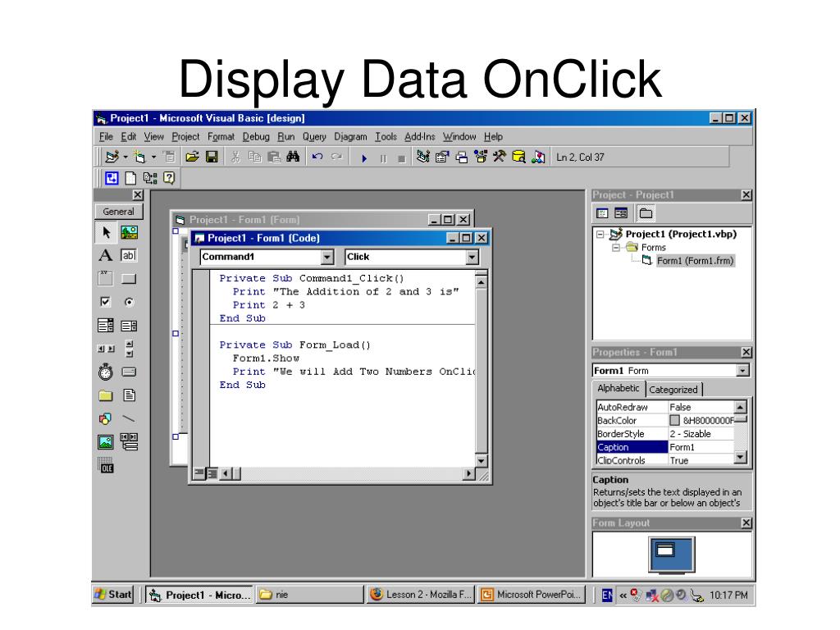Click the Toolbox hammer-and-wrench icon
The image size is (840, 630).
(500, 157)
